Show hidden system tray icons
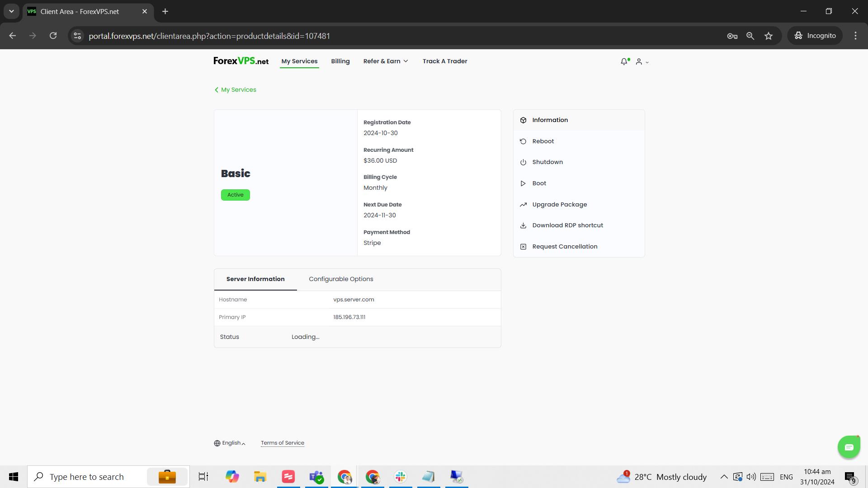Image resolution: width=868 pixels, height=488 pixels. [724, 477]
